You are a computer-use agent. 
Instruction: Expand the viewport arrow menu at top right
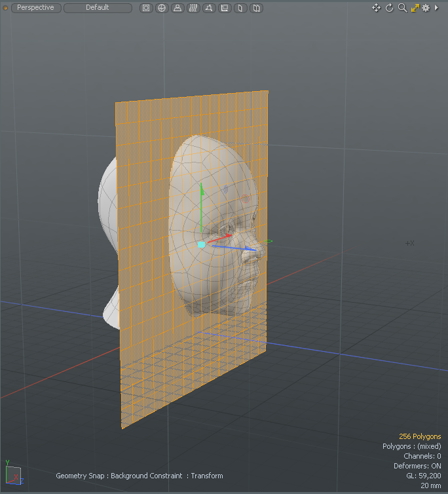click(x=437, y=8)
